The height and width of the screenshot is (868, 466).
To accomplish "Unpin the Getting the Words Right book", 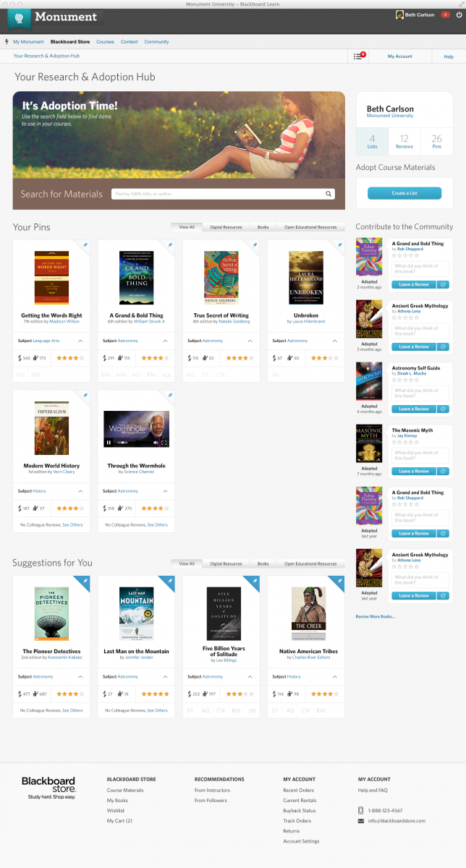I will point(85,245).
